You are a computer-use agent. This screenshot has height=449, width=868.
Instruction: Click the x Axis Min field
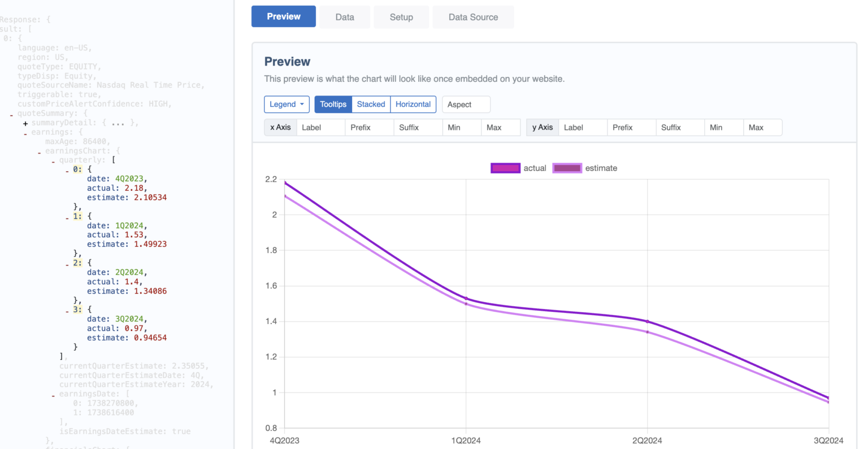point(462,127)
